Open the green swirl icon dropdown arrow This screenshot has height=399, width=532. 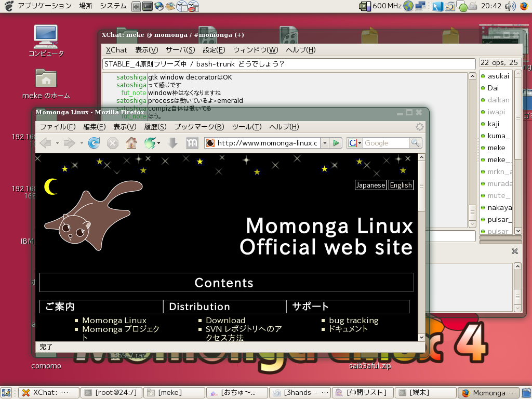coord(158,143)
